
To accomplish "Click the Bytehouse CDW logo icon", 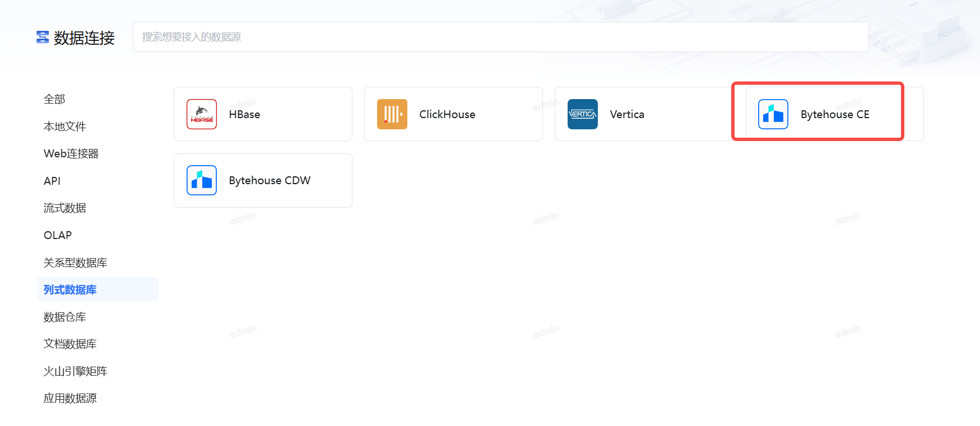I will click(202, 180).
